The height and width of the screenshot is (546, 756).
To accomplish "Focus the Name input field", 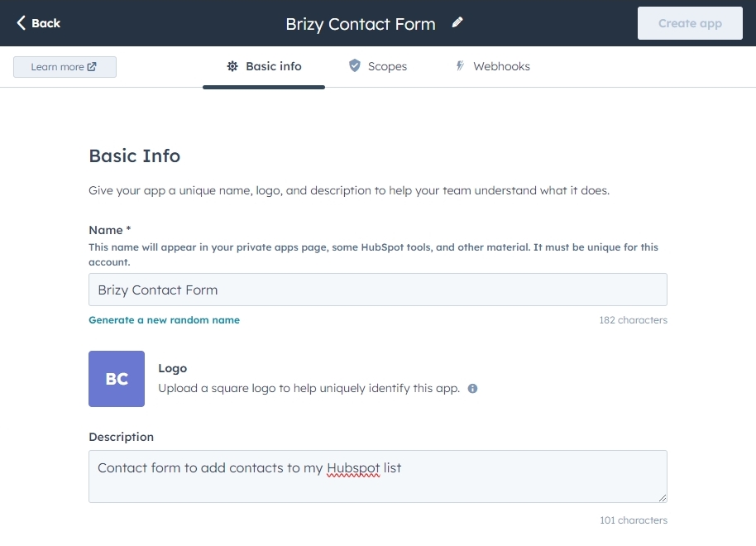I will (x=378, y=290).
